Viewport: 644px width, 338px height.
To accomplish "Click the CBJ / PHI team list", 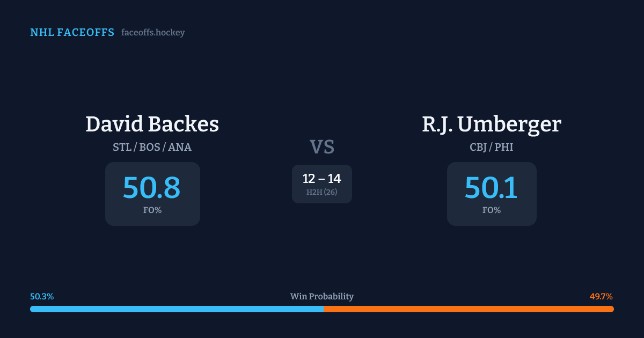I will (x=492, y=147).
